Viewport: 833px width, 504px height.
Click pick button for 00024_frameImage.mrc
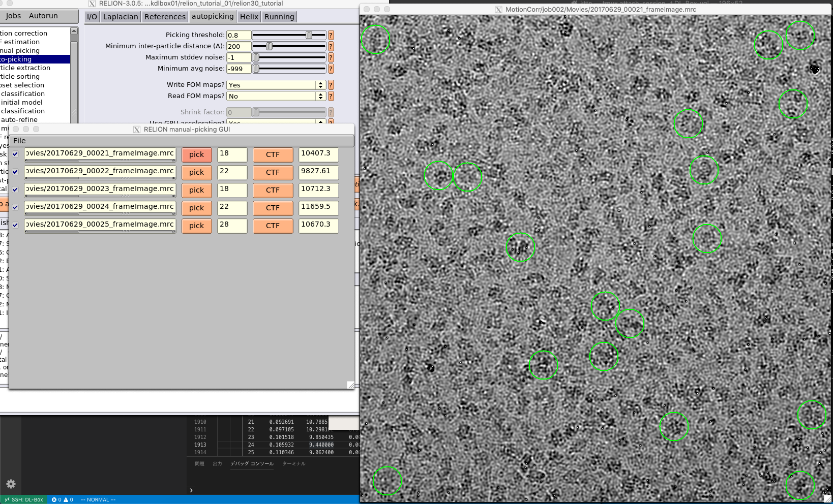[x=196, y=208]
